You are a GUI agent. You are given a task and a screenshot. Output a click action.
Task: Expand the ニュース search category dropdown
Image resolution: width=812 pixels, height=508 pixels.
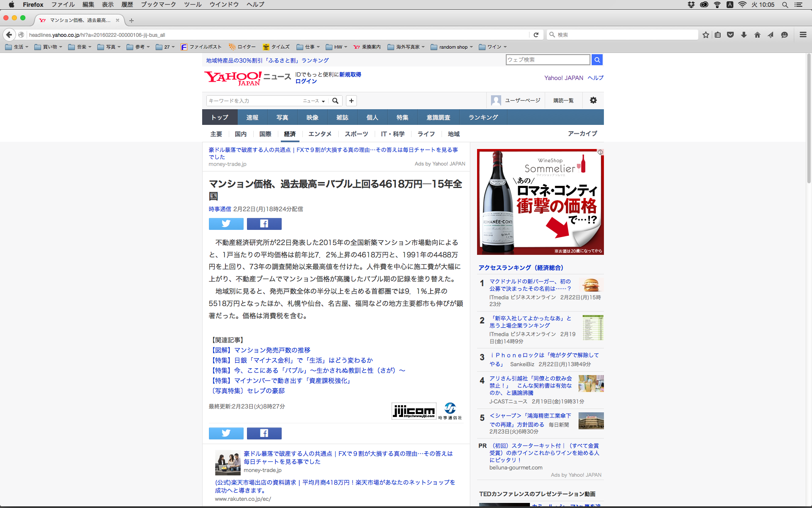pyautogui.click(x=314, y=101)
